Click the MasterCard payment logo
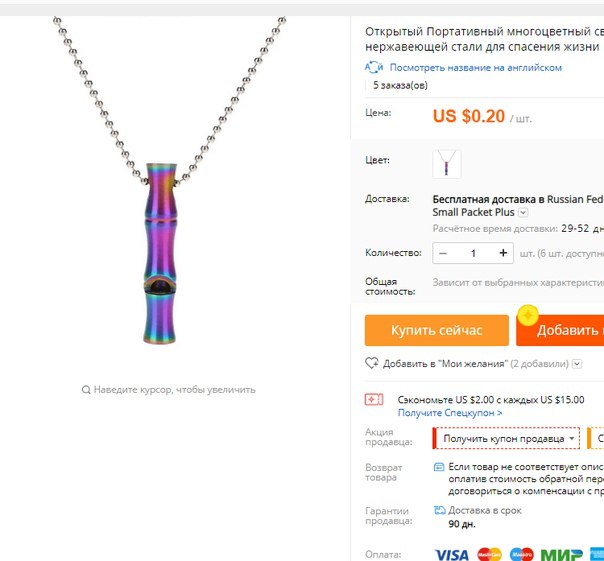 pos(490,554)
